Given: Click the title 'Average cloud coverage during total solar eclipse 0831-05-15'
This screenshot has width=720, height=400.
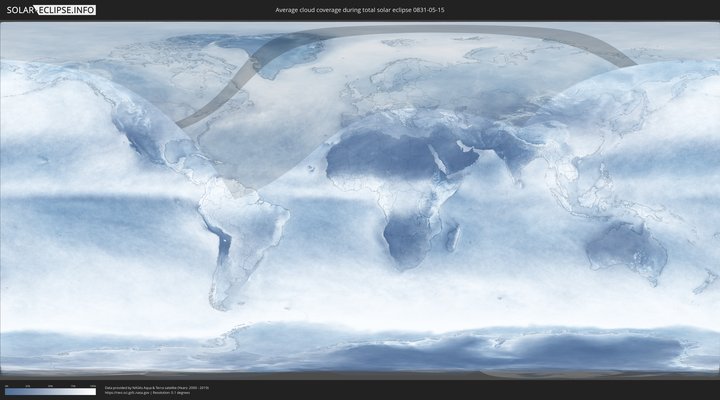Looking at the screenshot, I should click(x=360, y=10).
